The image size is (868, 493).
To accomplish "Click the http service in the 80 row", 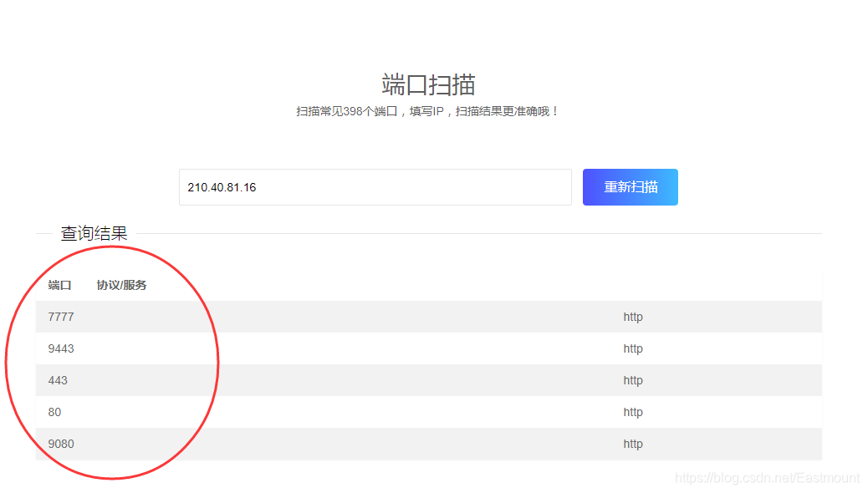I will [633, 412].
